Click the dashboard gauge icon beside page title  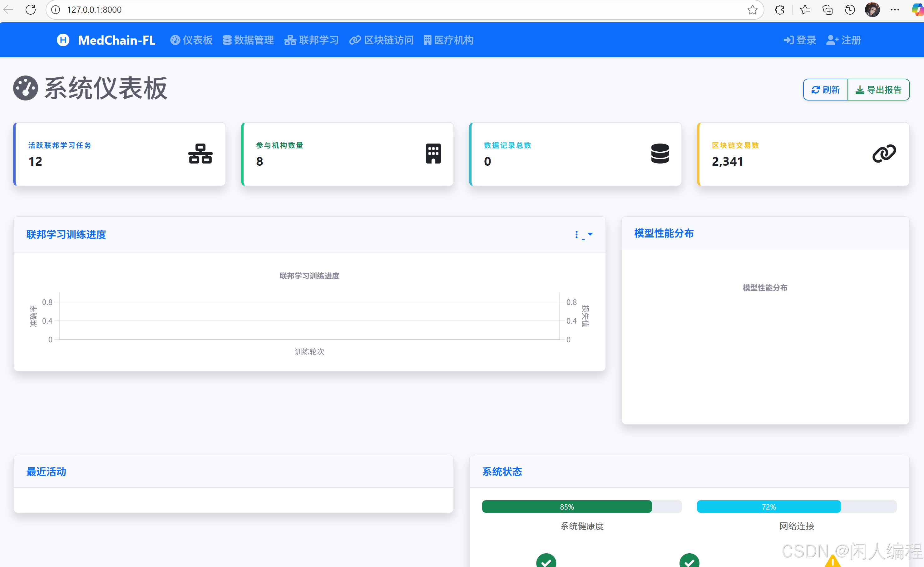(x=26, y=88)
